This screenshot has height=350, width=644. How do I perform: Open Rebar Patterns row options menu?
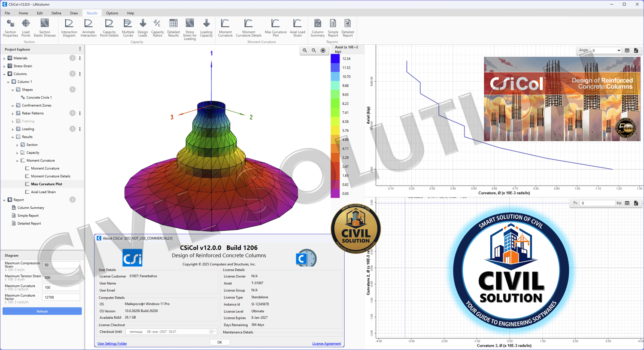[x=80, y=113]
